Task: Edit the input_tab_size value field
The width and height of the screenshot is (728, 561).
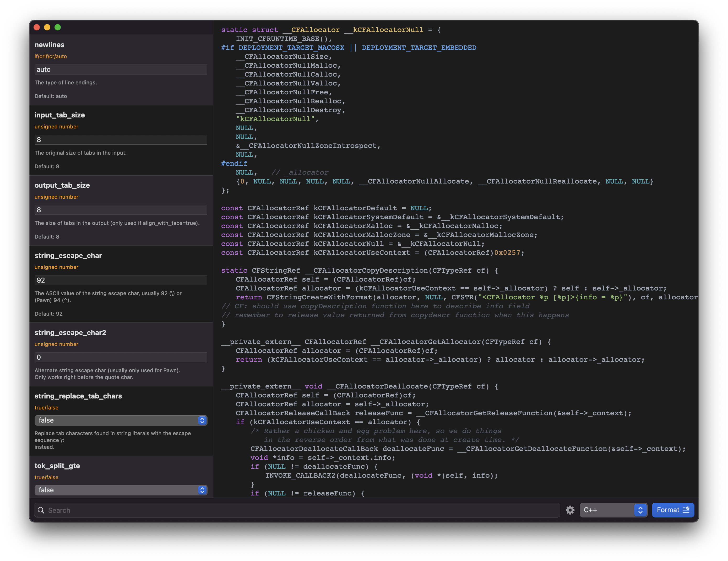Action: click(x=121, y=140)
